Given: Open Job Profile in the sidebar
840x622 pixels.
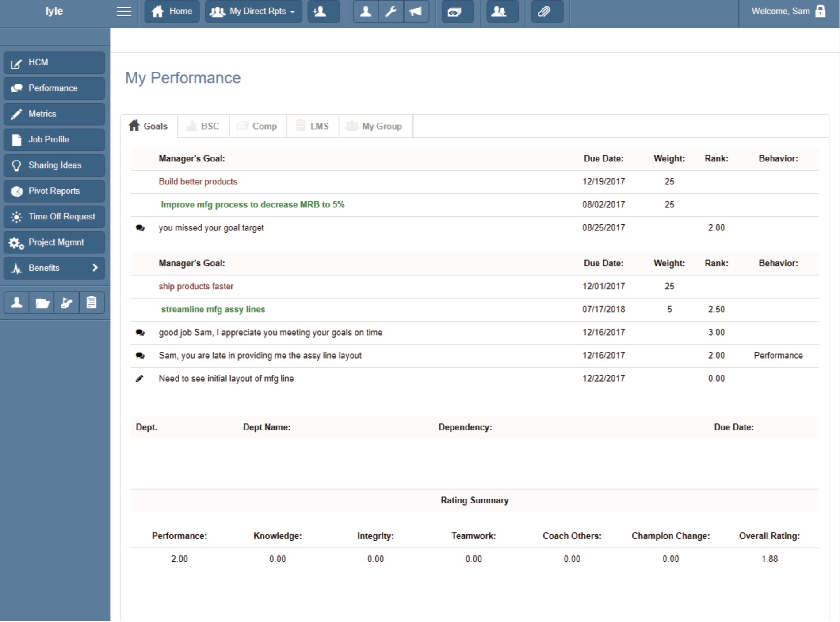Looking at the screenshot, I should (x=54, y=140).
